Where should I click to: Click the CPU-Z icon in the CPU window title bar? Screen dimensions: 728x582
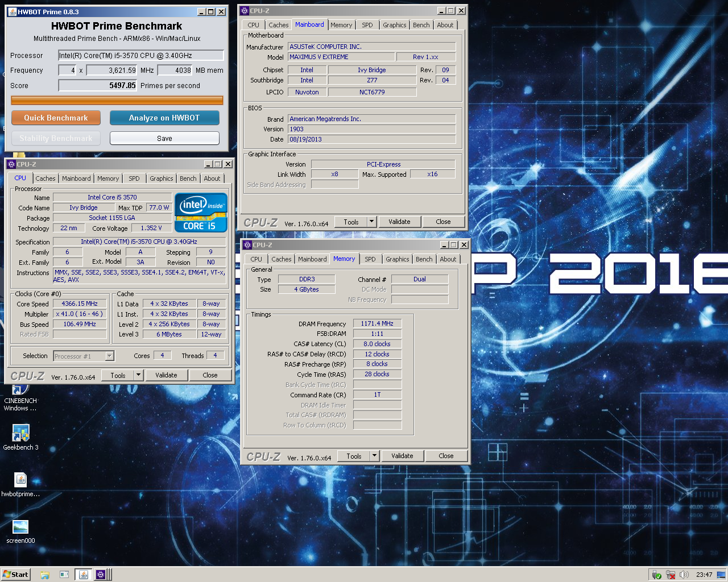pos(11,164)
